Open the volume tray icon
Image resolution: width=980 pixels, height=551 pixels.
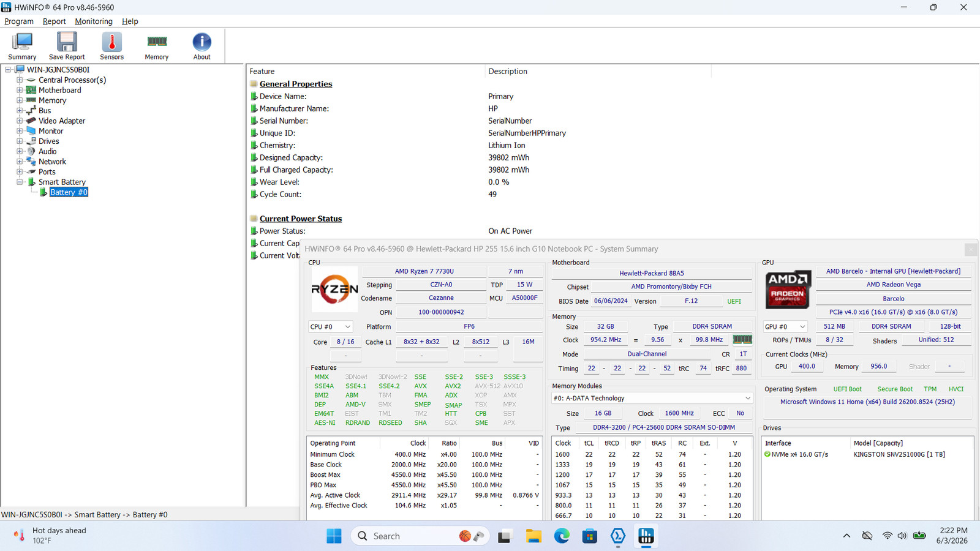click(x=902, y=536)
